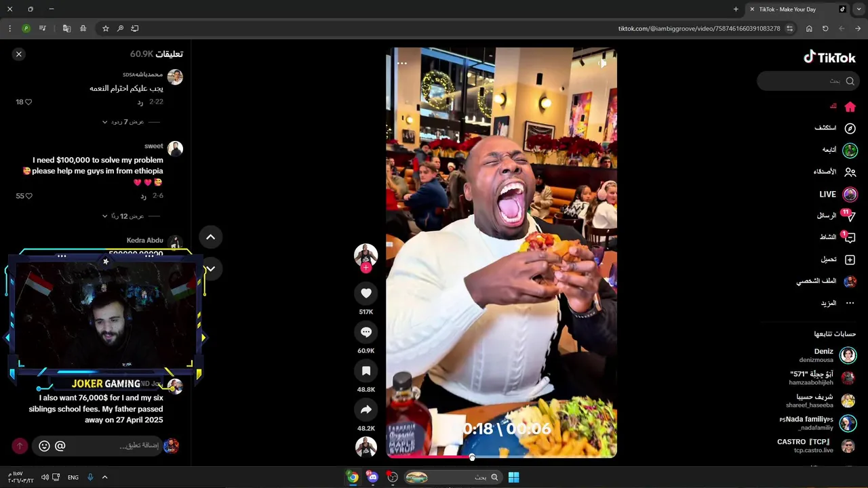
Task: Open video more options three dots
Action: coord(402,63)
